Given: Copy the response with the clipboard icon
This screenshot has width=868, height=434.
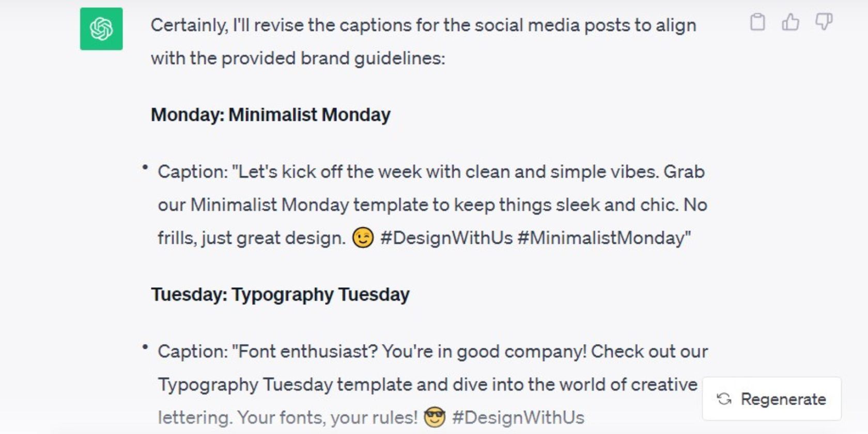Looking at the screenshot, I should (x=757, y=22).
